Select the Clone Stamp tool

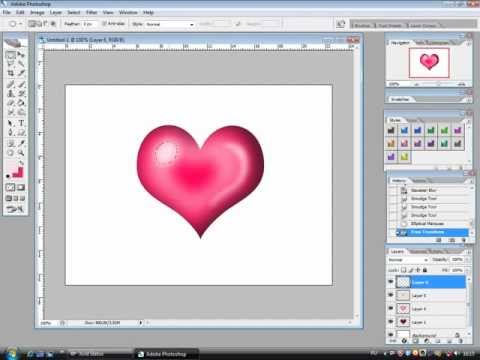tap(11, 94)
